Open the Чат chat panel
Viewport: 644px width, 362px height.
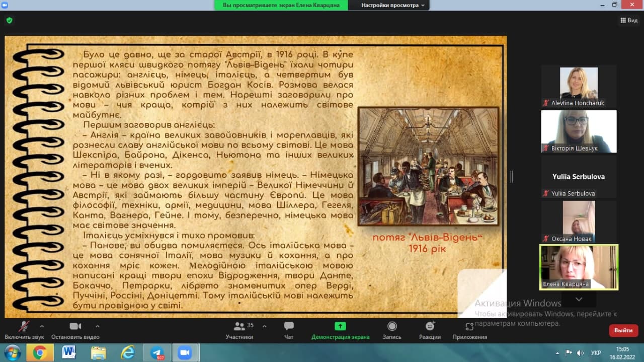289,330
